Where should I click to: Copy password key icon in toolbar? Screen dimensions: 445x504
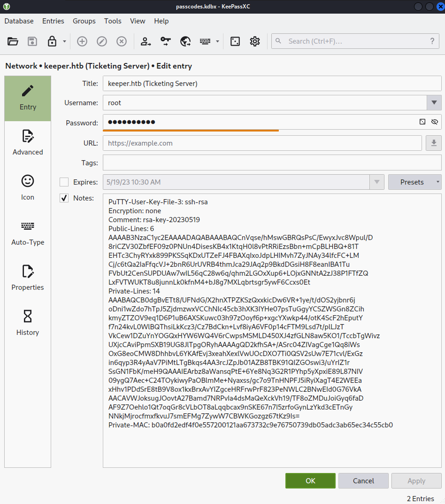coord(166,41)
